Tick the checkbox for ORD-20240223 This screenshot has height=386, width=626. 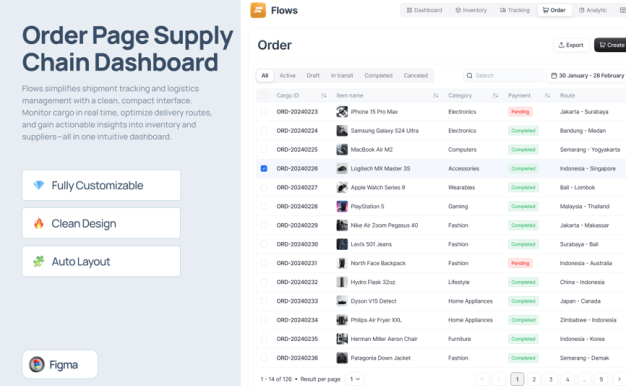[x=264, y=112]
